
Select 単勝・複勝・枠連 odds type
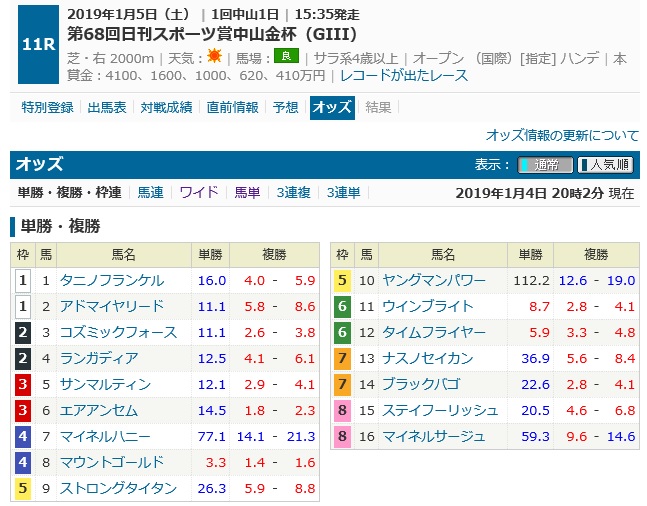69,192
